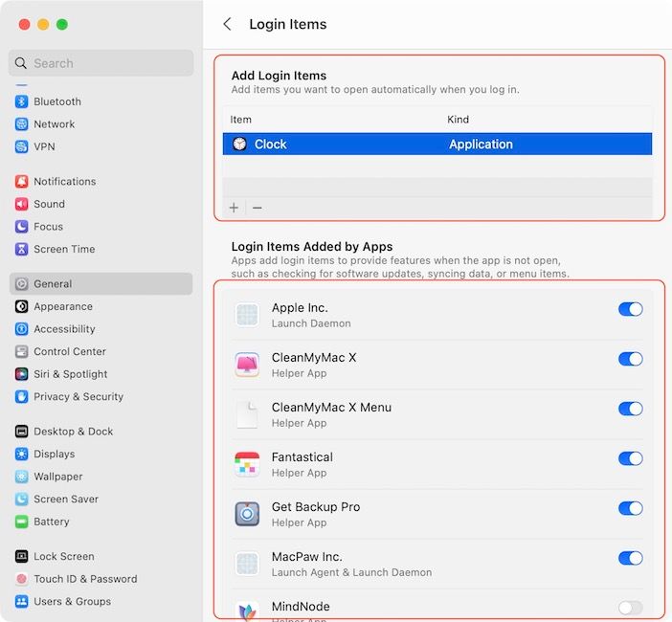
Task: Select the Notifications sidebar item
Action: coord(64,181)
